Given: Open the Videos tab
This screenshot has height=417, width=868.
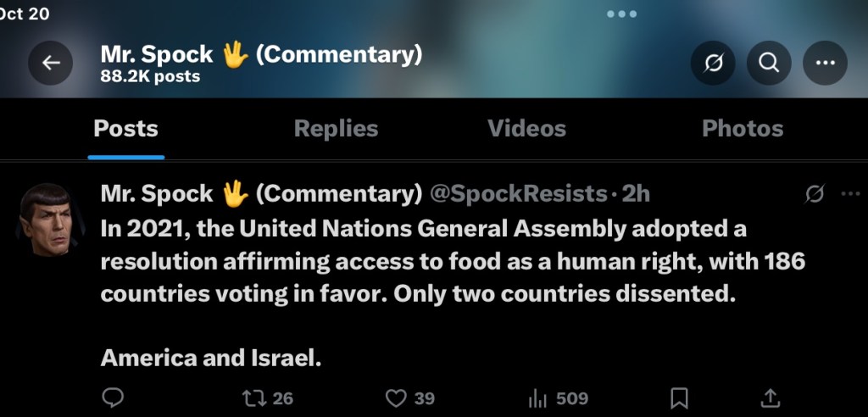Looking at the screenshot, I should tap(526, 129).
